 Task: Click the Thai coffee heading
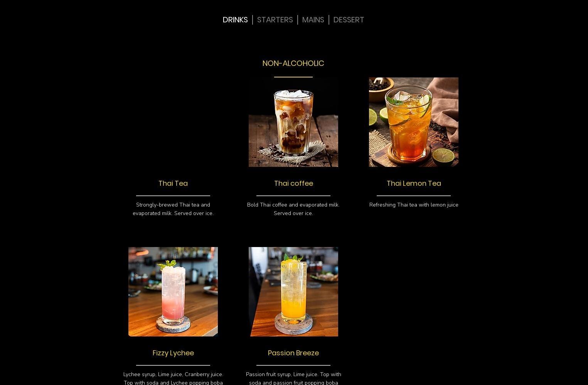point(293,183)
